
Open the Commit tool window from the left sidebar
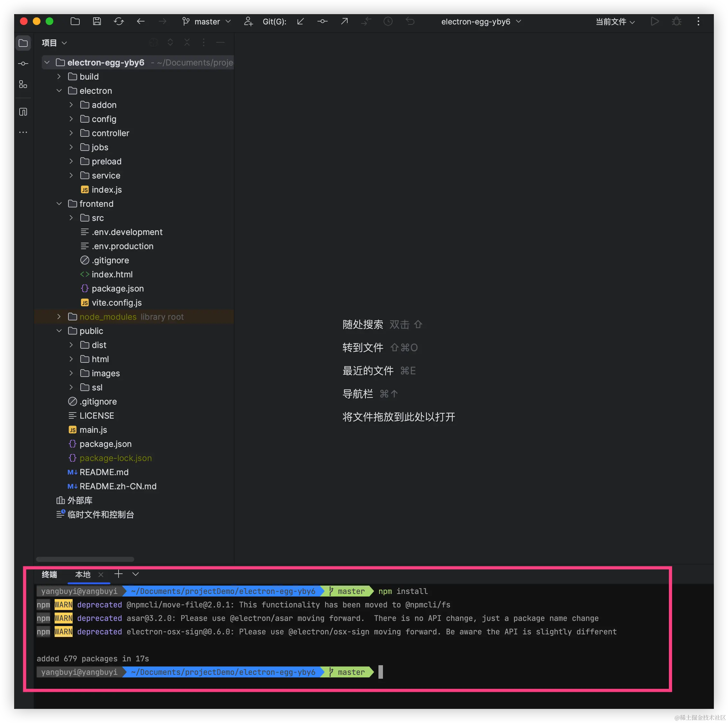pos(23,64)
